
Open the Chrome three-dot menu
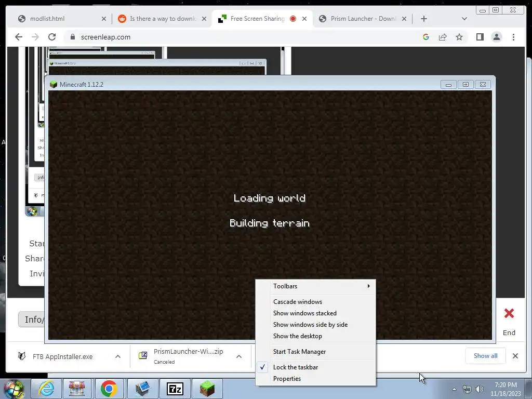tap(513, 37)
